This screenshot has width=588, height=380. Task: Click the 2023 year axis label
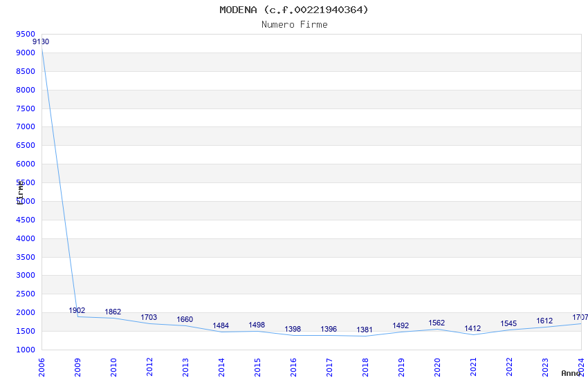click(545, 368)
